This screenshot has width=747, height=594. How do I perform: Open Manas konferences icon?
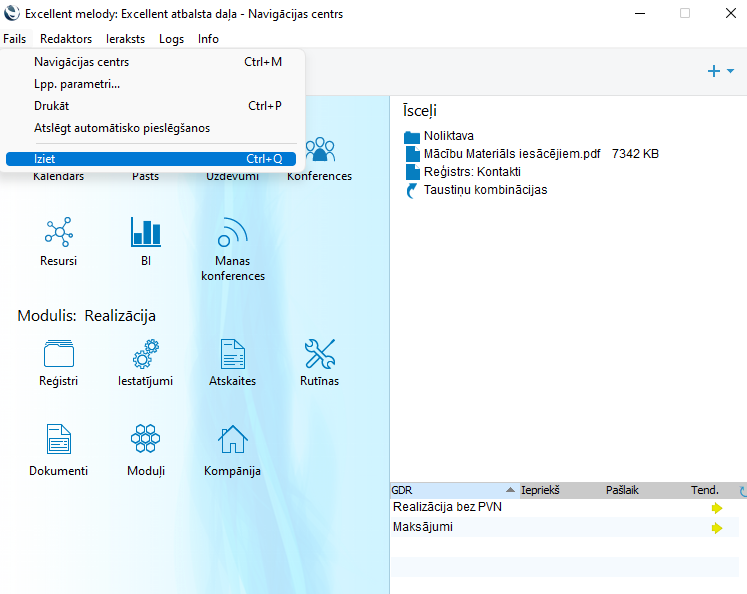[232, 234]
